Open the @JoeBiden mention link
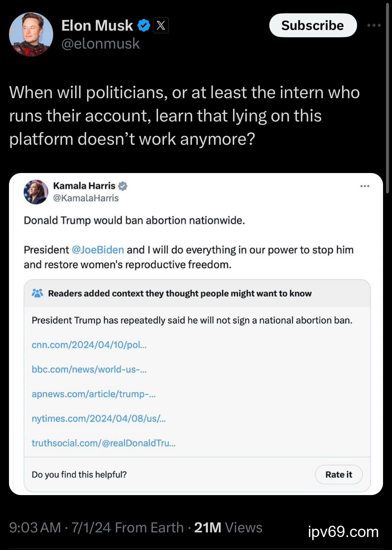 (98, 250)
